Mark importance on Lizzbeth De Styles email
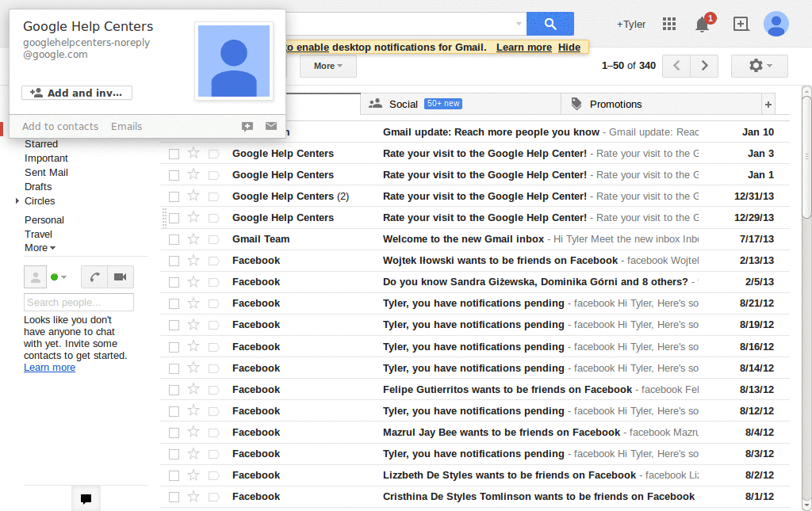 point(213,475)
